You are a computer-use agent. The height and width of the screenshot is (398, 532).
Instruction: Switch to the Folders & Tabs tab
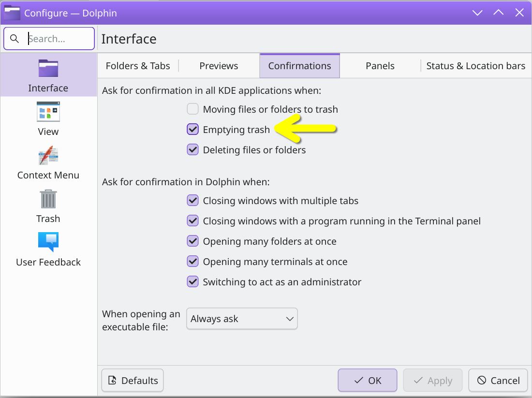[x=138, y=66]
